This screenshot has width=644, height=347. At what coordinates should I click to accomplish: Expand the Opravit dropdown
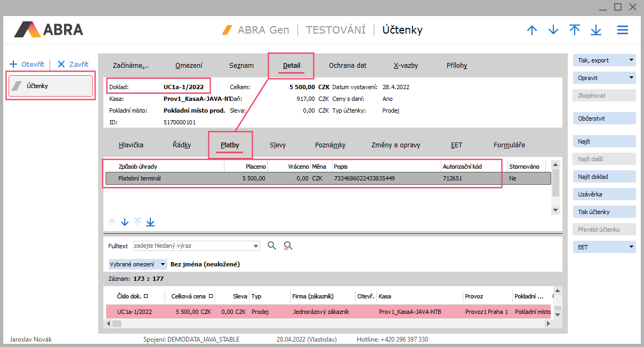point(631,78)
